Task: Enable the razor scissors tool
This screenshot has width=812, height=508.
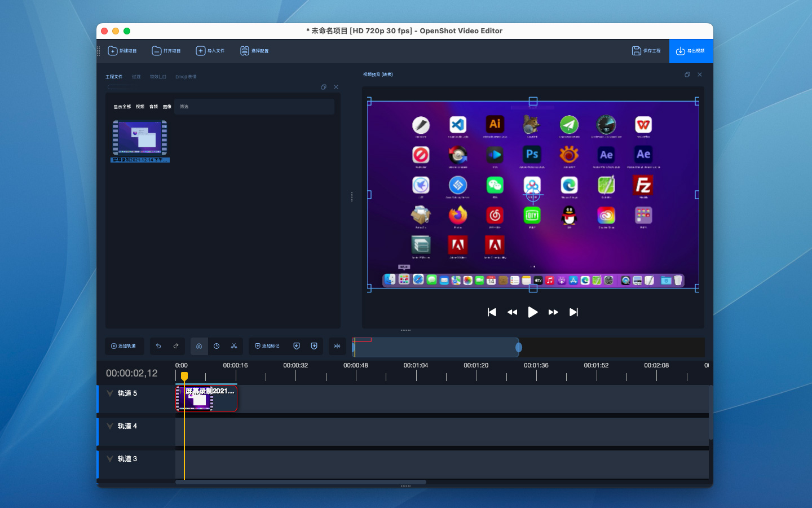Action: coord(234,346)
